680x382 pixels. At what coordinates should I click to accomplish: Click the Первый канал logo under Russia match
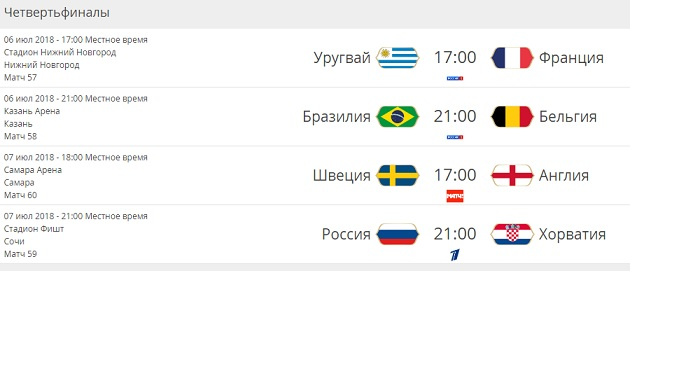pyautogui.click(x=455, y=255)
